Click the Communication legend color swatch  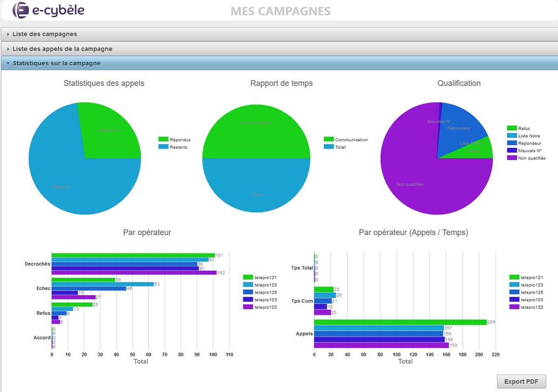pos(328,140)
